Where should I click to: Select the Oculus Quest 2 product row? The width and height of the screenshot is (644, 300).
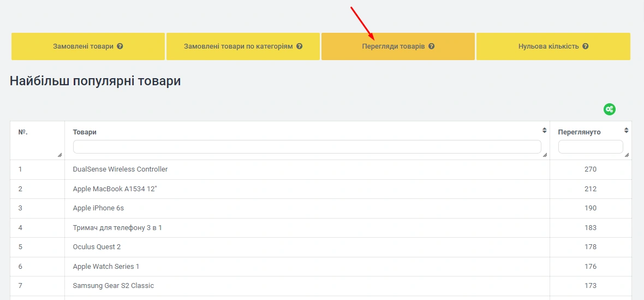(x=97, y=247)
